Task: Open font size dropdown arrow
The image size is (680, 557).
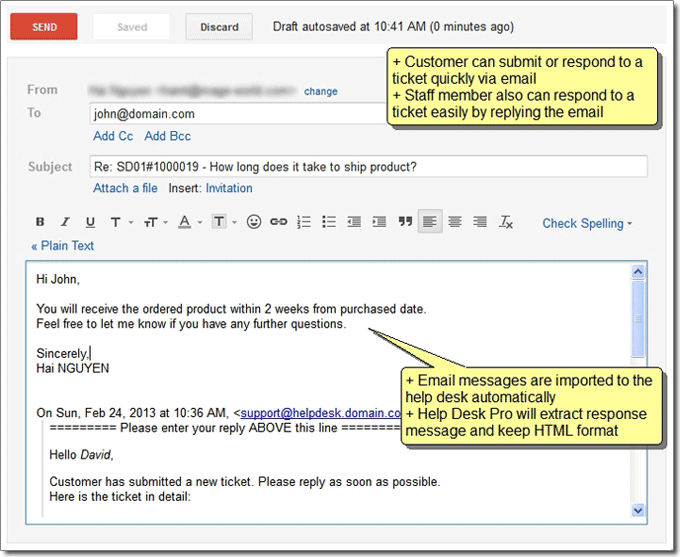Action: (x=165, y=223)
